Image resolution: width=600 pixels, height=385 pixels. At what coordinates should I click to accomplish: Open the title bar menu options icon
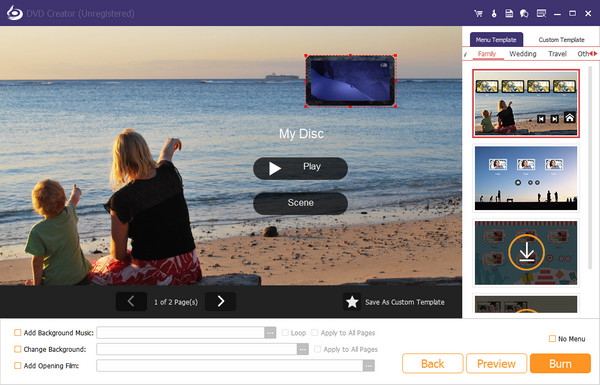[x=541, y=13]
